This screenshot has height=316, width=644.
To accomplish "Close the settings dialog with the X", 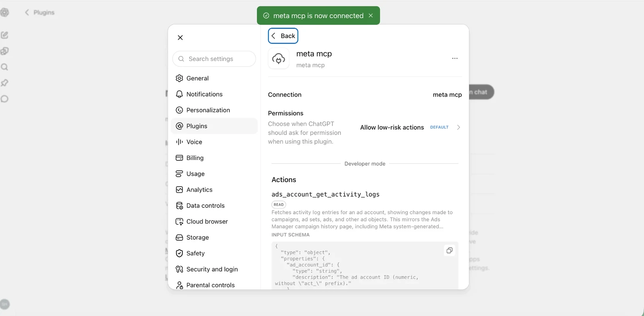I will click(x=180, y=37).
